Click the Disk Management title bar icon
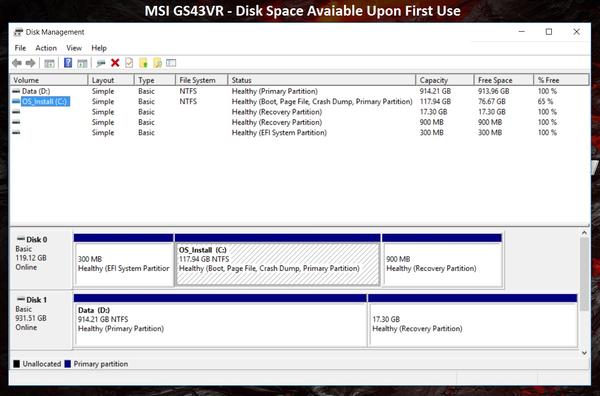 pos(18,32)
